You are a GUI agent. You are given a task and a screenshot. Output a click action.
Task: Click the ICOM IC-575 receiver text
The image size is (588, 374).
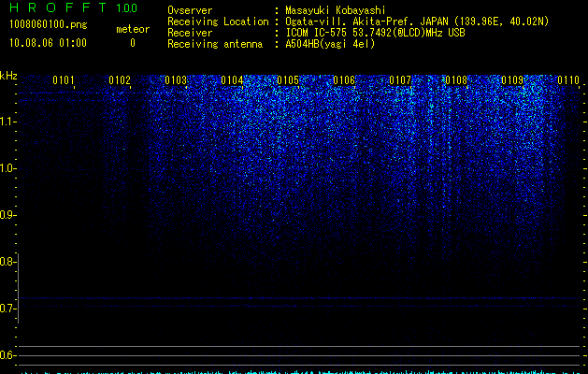(375, 33)
